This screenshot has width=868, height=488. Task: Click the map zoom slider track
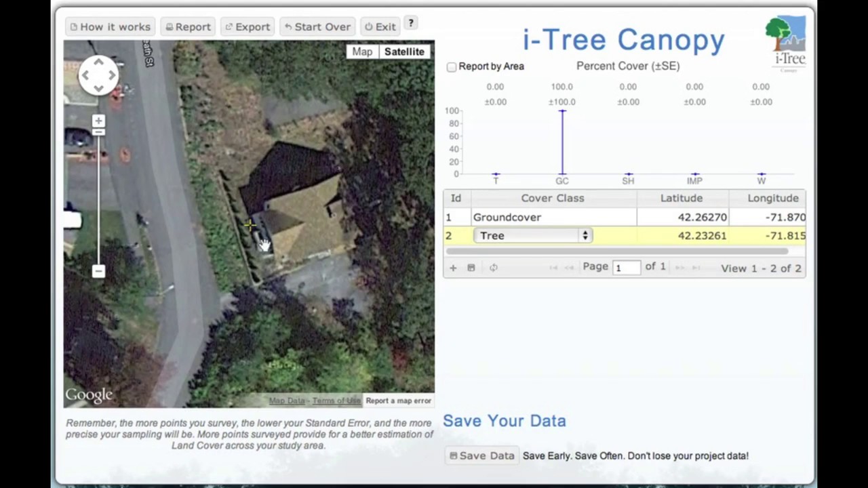coord(98,197)
